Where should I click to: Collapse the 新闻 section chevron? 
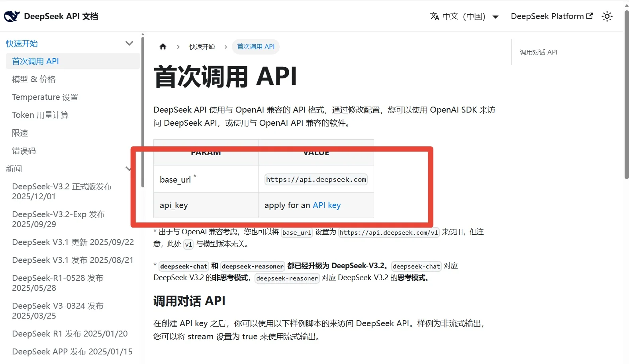coord(128,169)
